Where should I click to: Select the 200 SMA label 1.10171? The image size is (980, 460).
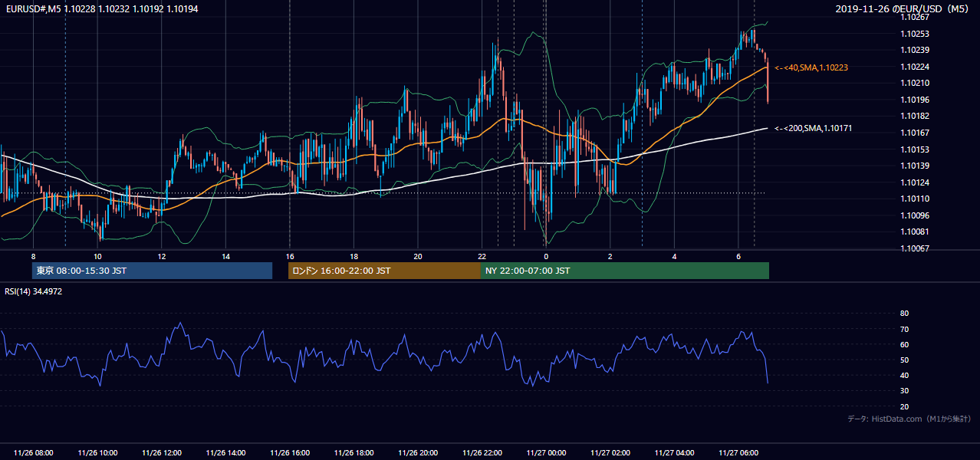pyautogui.click(x=814, y=128)
